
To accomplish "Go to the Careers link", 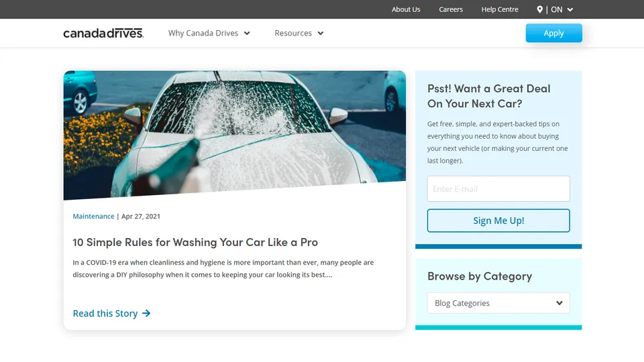I will pos(451,9).
